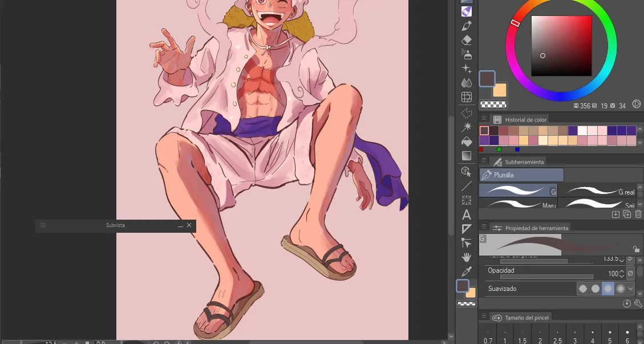Select the straight line Figure tool

466,186
